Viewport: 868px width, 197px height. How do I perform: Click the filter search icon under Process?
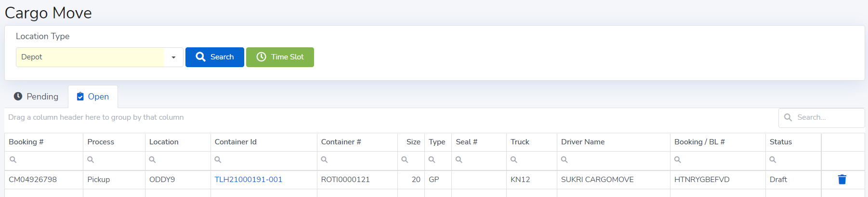[x=91, y=160]
